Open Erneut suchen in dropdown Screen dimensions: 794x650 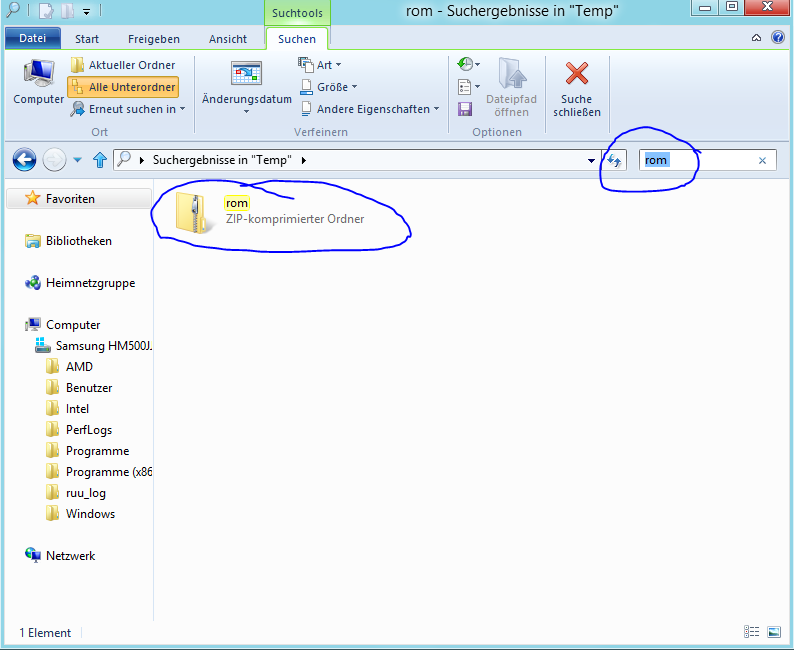(128, 109)
